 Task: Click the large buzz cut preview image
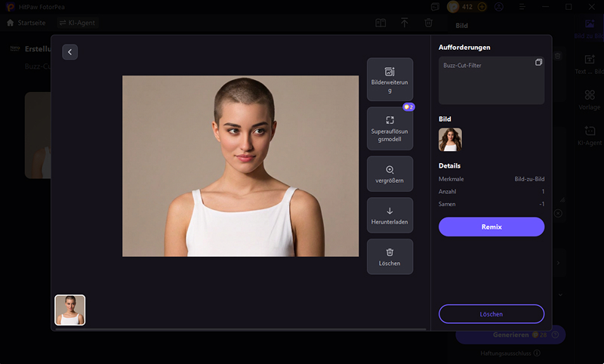point(240,166)
